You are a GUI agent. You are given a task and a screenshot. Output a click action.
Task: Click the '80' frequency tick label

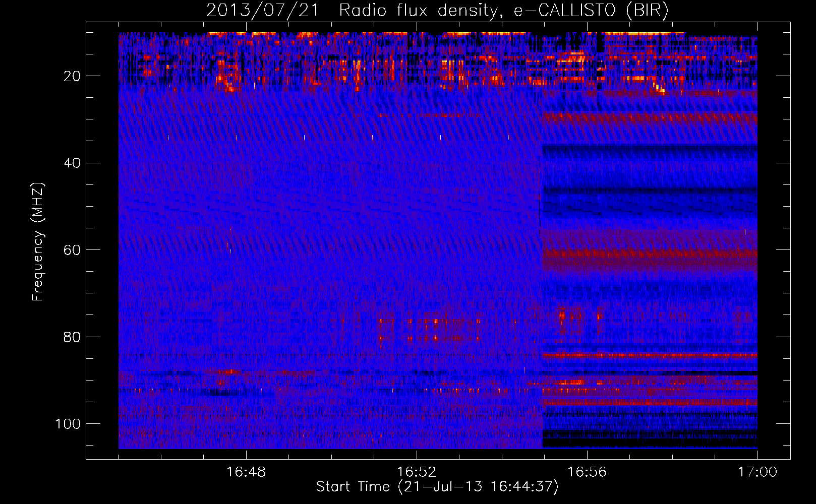click(x=72, y=337)
